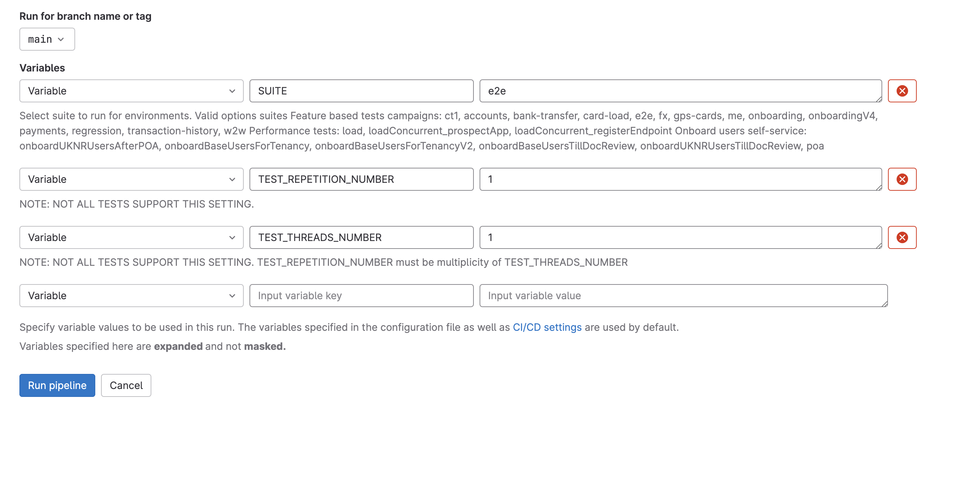The image size is (980, 477).
Task: Focus the TEST_REPETITION_NUMBER key field
Action: pos(361,179)
